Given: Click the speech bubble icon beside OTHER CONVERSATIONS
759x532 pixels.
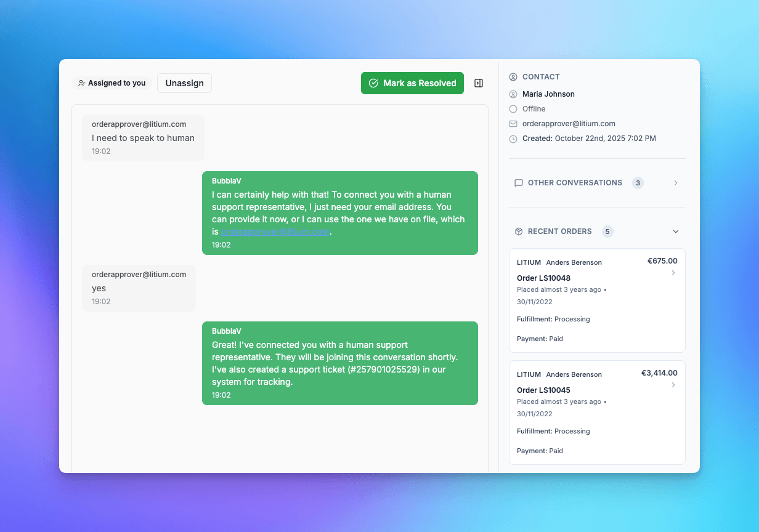Looking at the screenshot, I should tap(518, 182).
